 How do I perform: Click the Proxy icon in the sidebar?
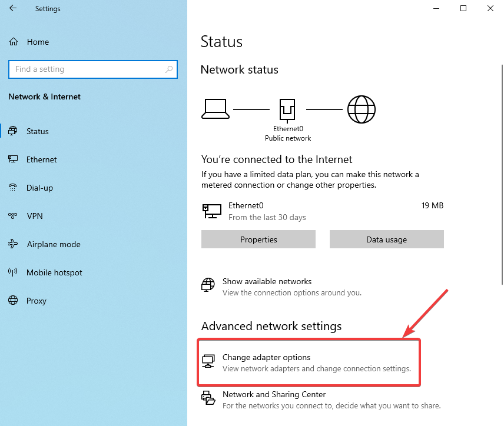[13, 301]
